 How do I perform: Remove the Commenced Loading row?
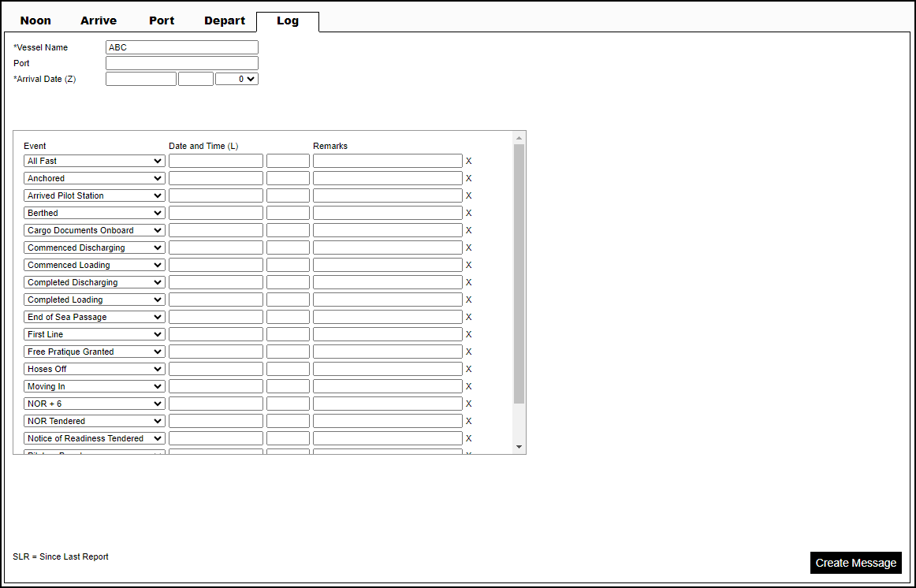click(468, 265)
